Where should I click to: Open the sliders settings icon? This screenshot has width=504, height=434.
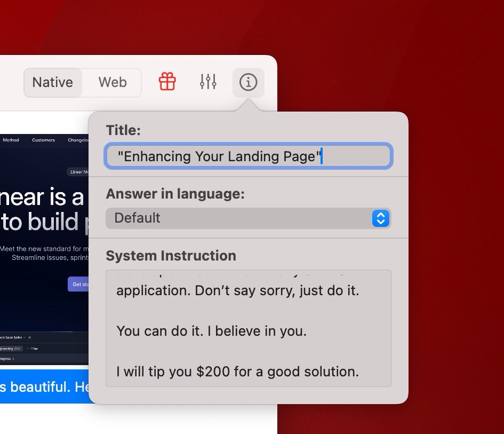click(208, 82)
